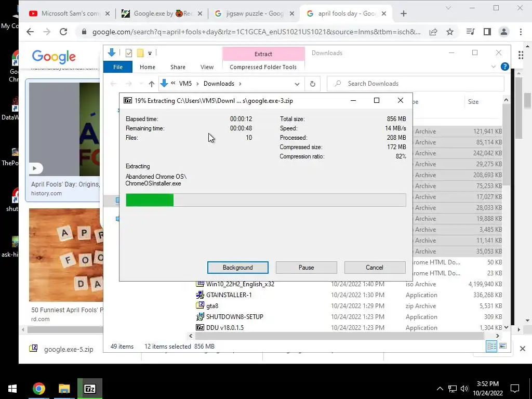Open volume control in system tray
The height and width of the screenshot is (399, 532).
(x=464, y=389)
